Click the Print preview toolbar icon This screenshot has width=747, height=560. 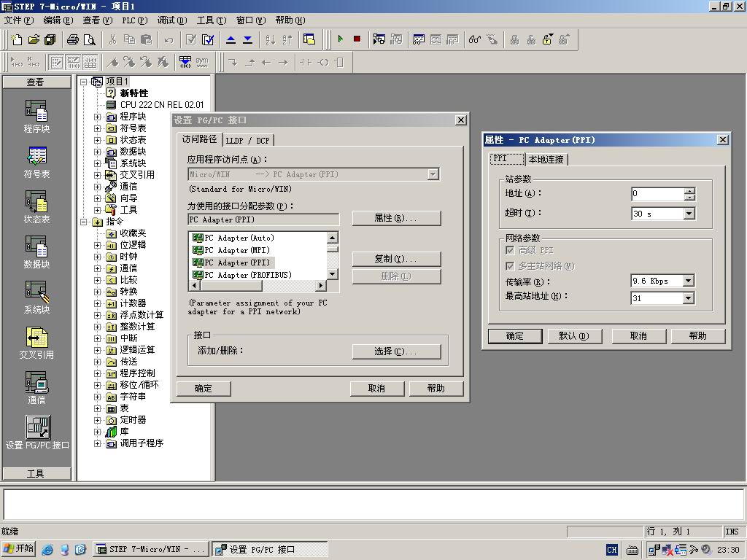coord(89,39)
